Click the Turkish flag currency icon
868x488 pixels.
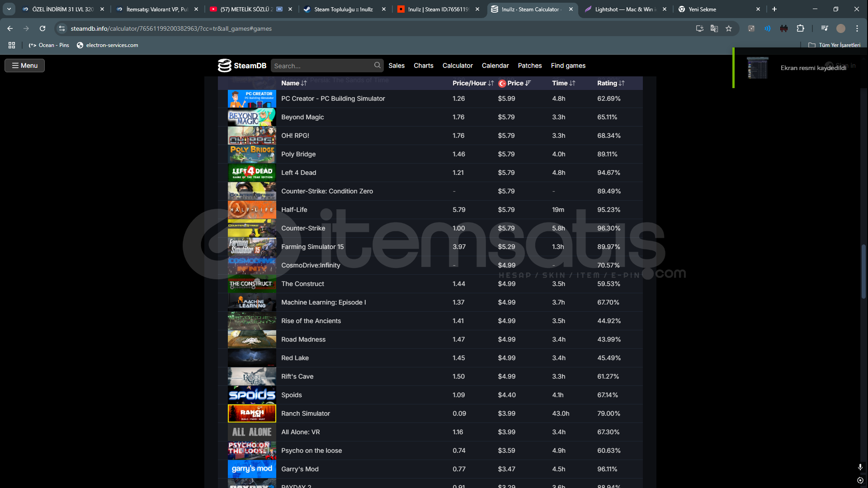502,84
